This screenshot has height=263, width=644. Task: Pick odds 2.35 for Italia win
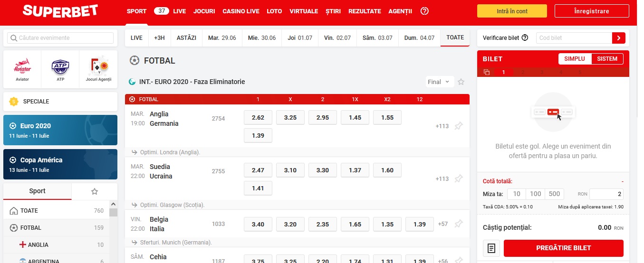click(x=322, y=224)
